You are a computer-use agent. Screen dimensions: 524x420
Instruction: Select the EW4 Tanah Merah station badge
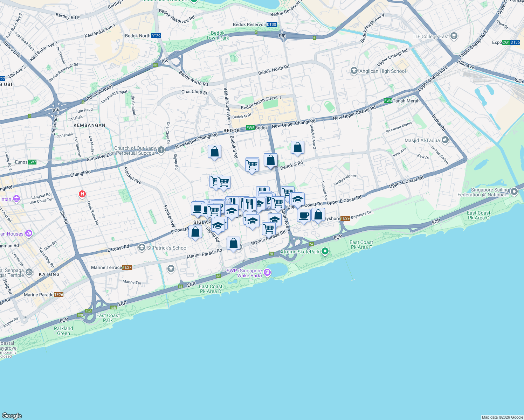click(x=388, y=100)
